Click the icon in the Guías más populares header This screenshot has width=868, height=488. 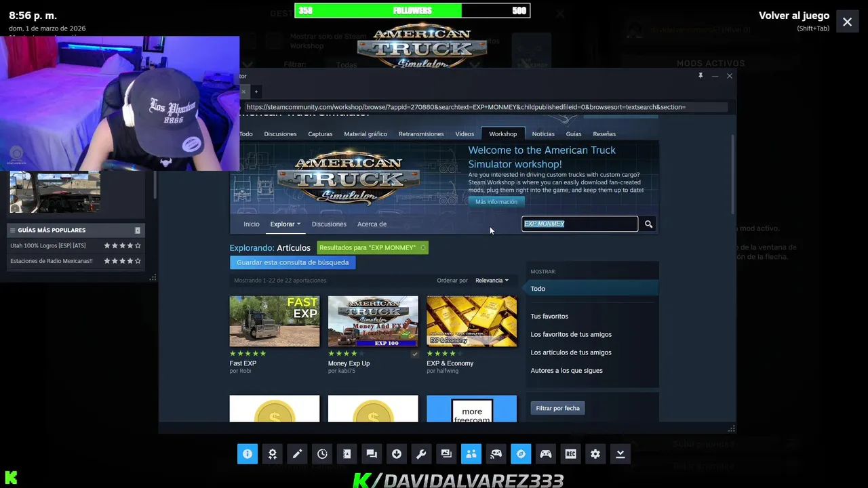pos(138,230)
